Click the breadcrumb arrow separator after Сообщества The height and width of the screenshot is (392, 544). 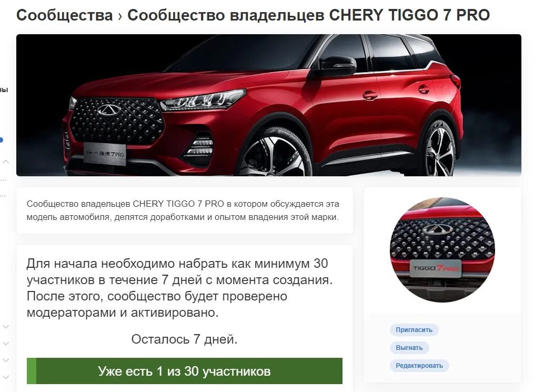[120, 16]
